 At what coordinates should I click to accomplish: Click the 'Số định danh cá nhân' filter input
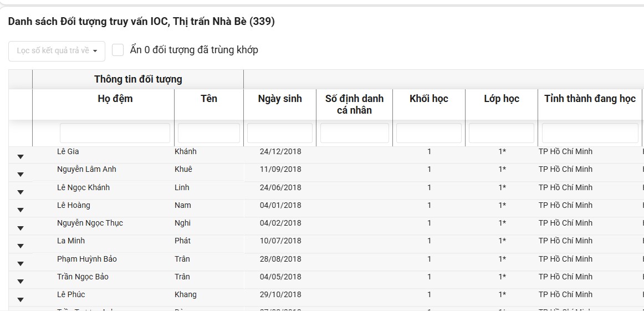(355, 133)
